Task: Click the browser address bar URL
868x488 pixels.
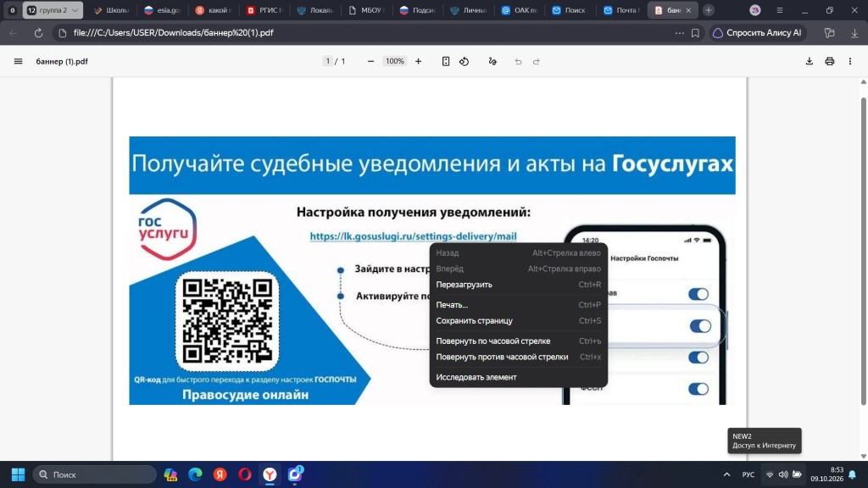Action: tap(173, 33)
